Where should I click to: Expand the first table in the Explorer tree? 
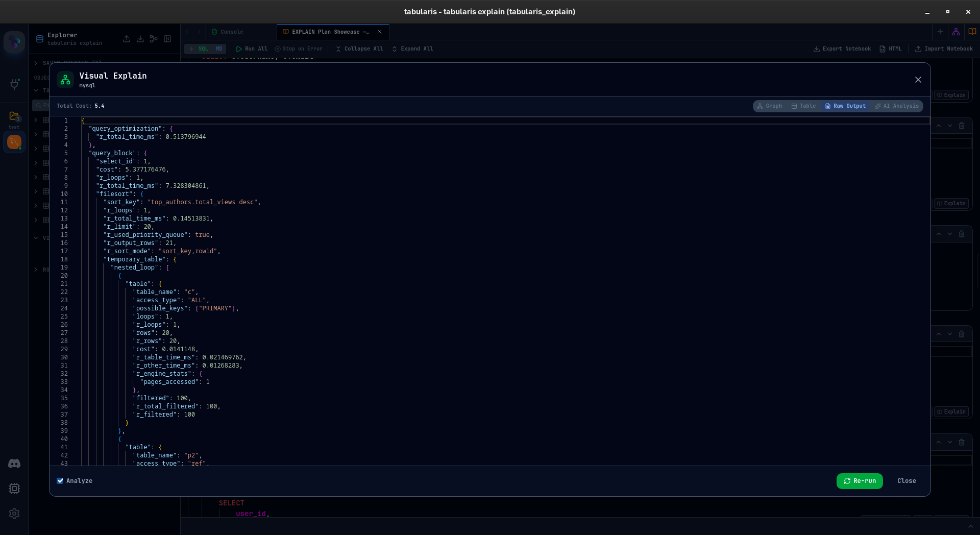(x=35, y=120)
